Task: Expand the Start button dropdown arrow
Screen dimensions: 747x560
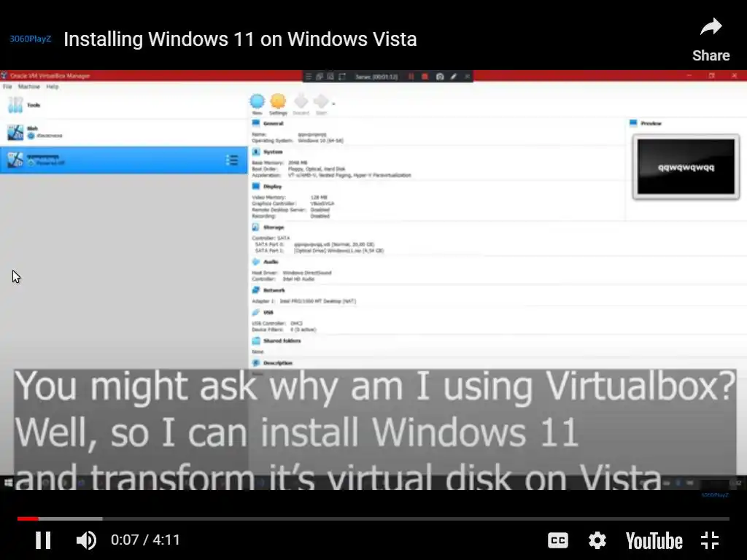Action: click(x=333, y=104)
